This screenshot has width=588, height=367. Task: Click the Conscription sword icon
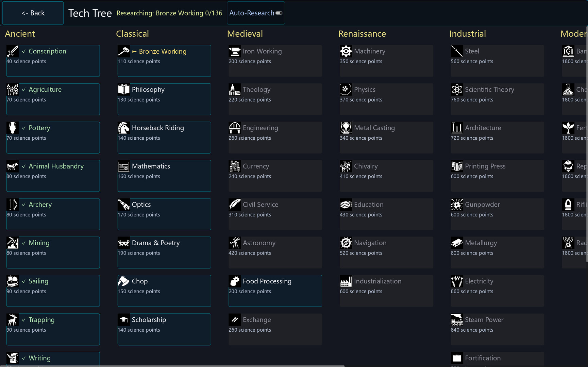(x=13, y=51)
